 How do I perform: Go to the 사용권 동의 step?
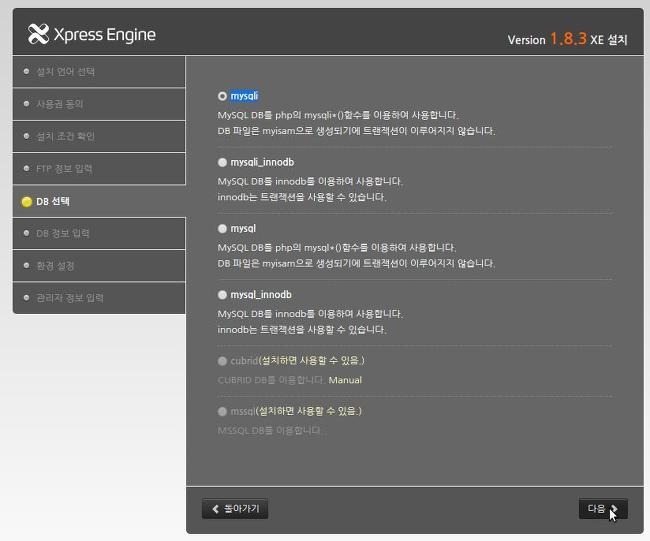(x=99, y=104)
